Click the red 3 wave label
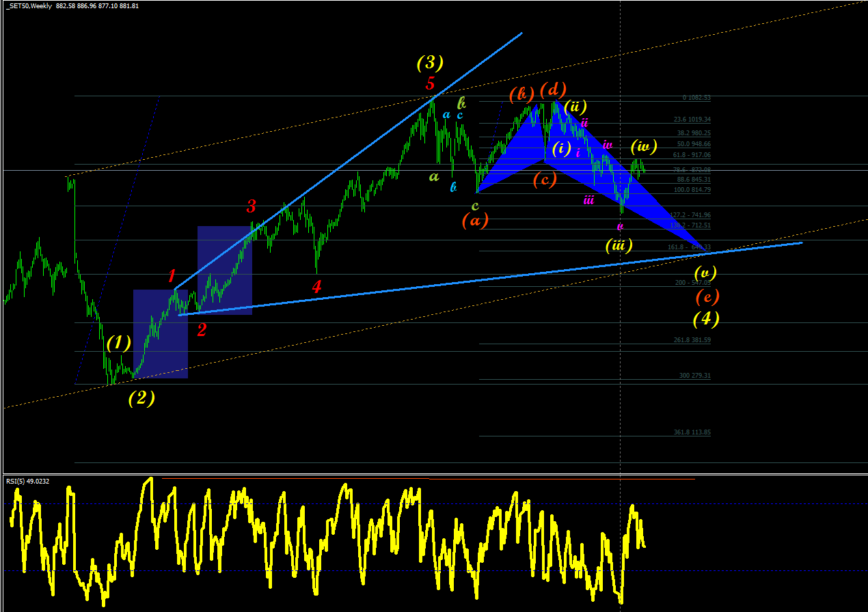 point(252,206)
